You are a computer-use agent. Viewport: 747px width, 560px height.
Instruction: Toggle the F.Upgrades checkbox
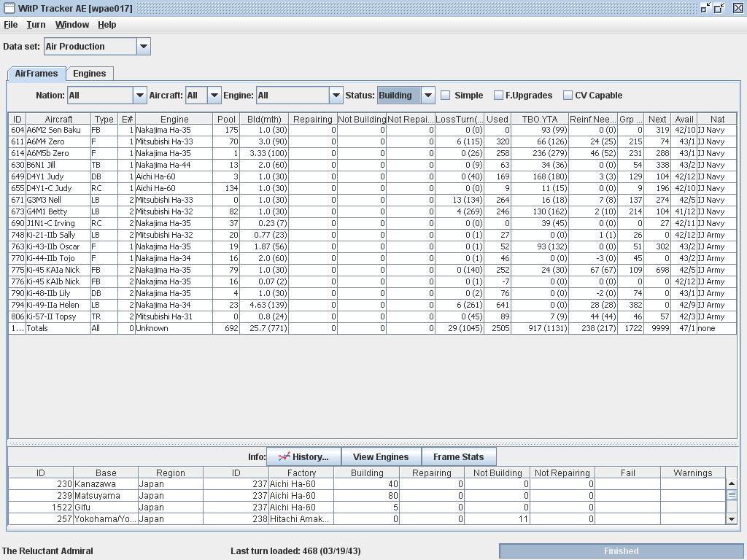(498, 96)
